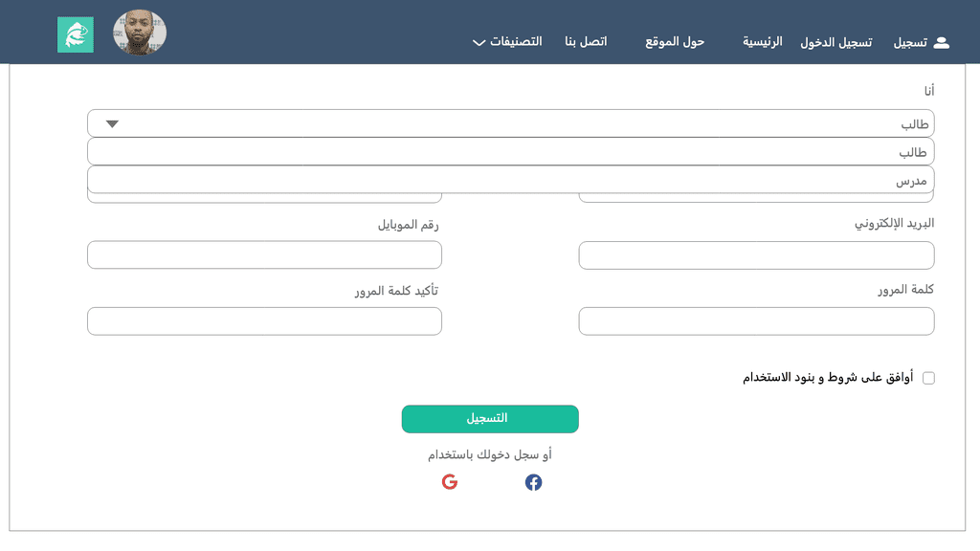The width and height of the screenshot is (980, 551).
Task: Click the person icon beside تسجيل
Action: point(942,42)
